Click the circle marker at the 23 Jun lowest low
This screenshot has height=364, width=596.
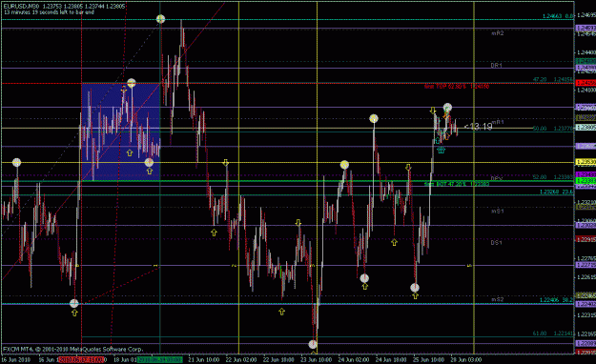coord(313,344)
